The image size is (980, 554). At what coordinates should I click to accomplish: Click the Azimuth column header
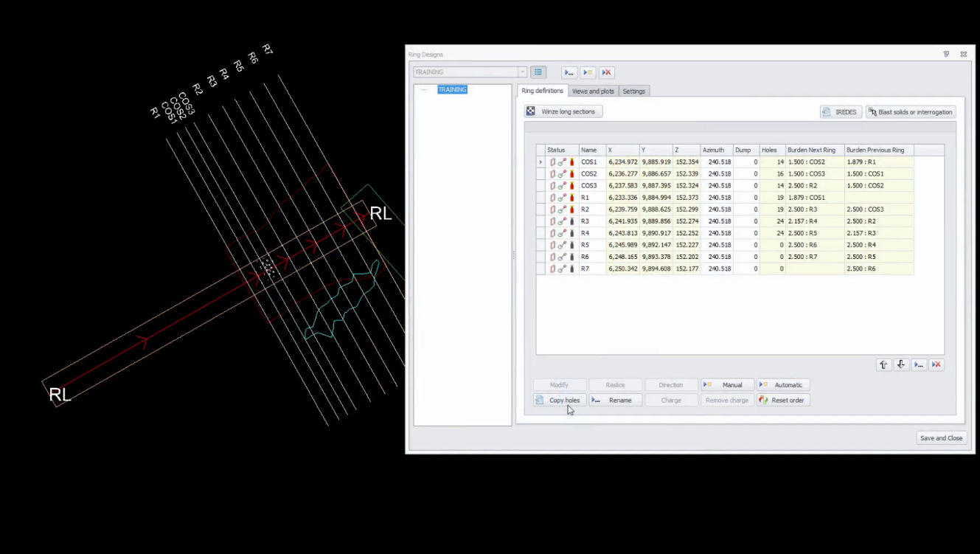pyautogui.click(x=716, y=150)
